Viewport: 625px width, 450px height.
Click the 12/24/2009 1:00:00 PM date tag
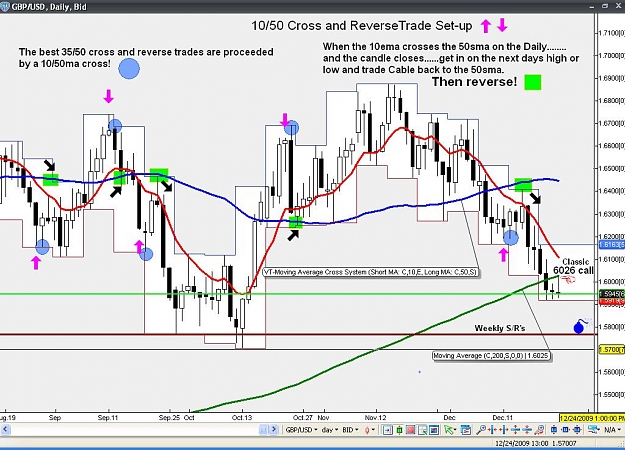click(592, 418)
